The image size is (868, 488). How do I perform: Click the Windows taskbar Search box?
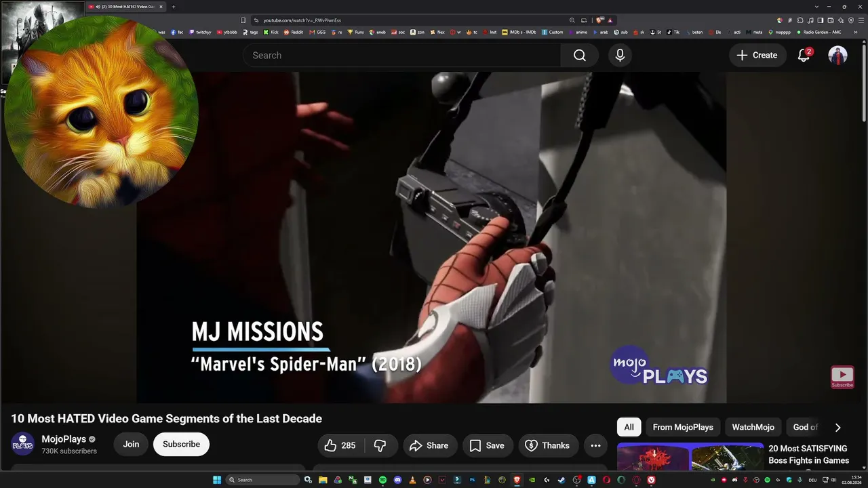coord(262,480)
